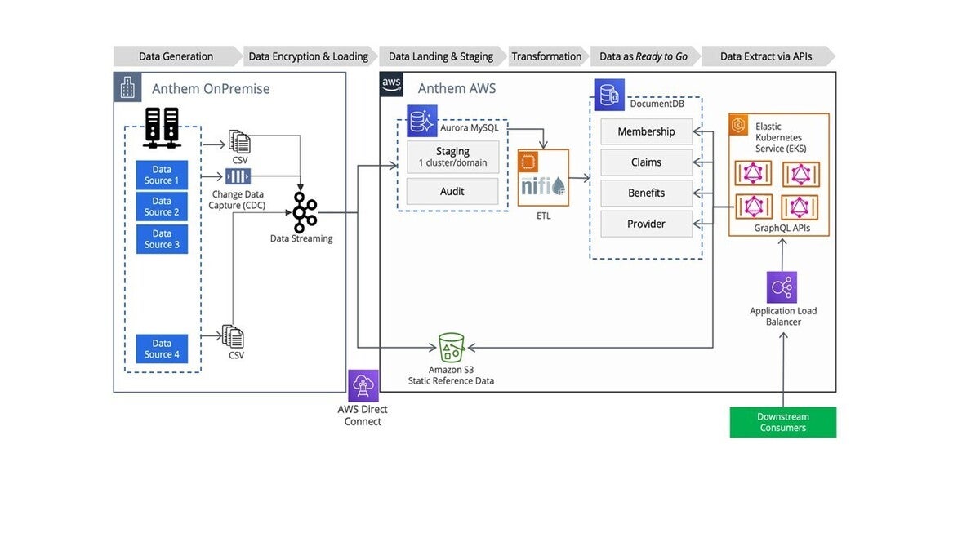Click the CSV files icon near Data Source 1
The width and height of the screenshot is (980, 551).
239,142
